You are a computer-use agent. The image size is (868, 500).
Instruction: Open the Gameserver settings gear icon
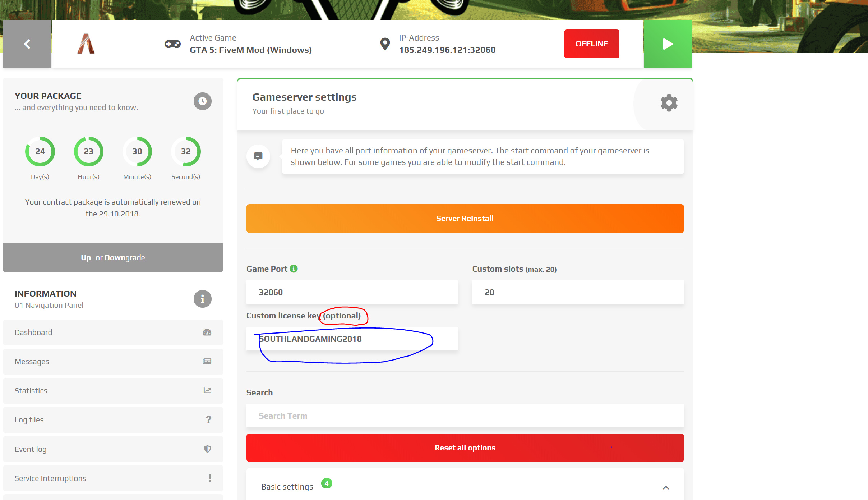tap(669, 103)
